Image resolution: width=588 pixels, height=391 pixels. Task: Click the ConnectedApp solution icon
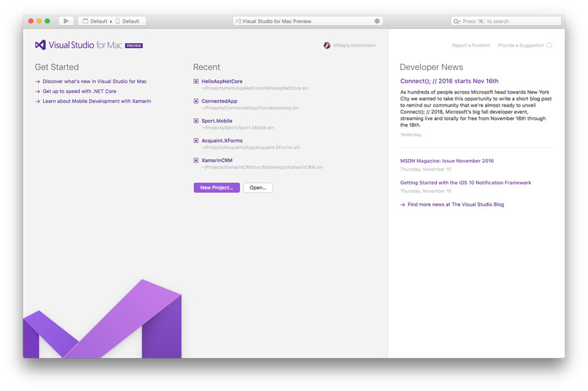click(x=196, y=101)
